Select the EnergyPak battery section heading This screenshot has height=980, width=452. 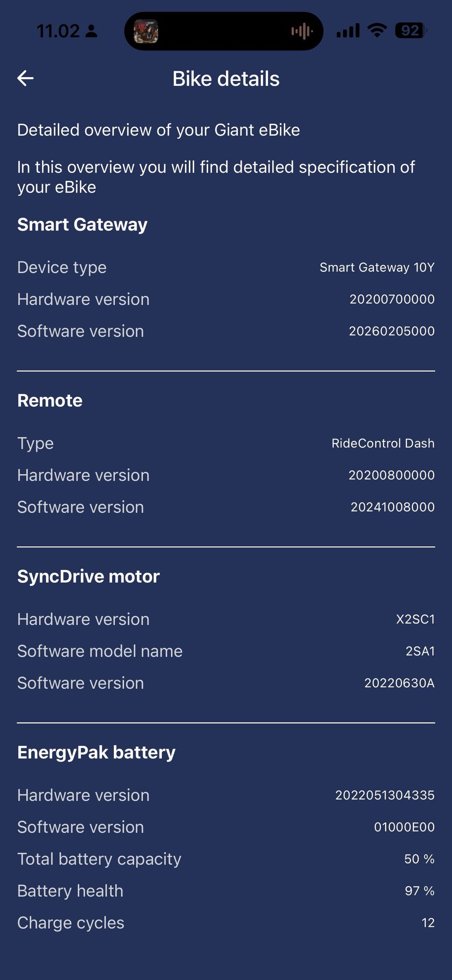coord(97,753)
